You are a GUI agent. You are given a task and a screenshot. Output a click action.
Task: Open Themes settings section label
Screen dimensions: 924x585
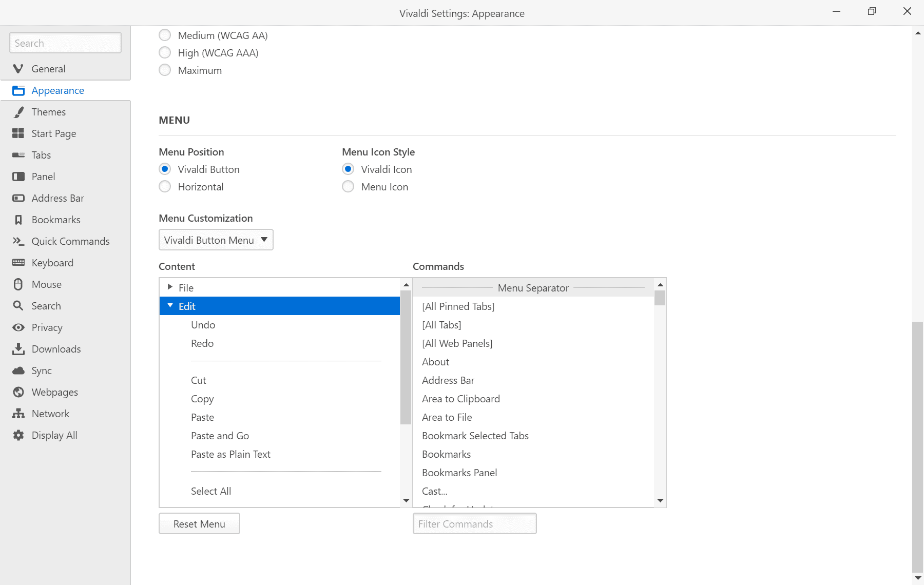(49, 112)
